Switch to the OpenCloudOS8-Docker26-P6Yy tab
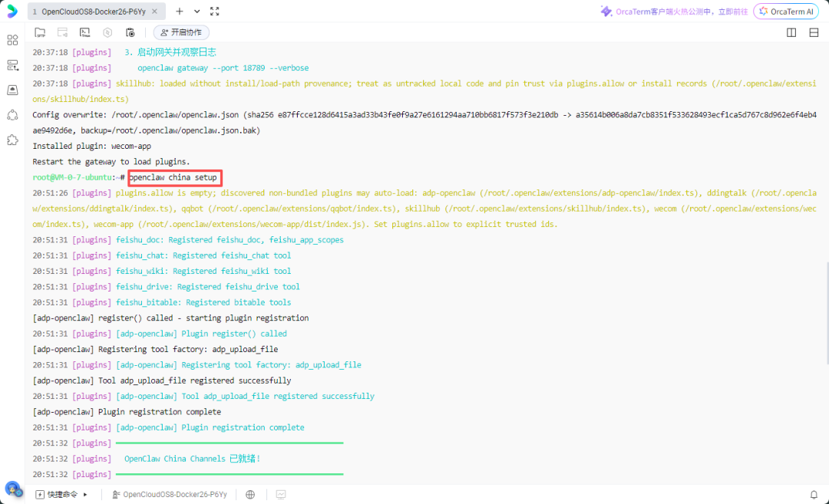 click(x=91, y=12)
